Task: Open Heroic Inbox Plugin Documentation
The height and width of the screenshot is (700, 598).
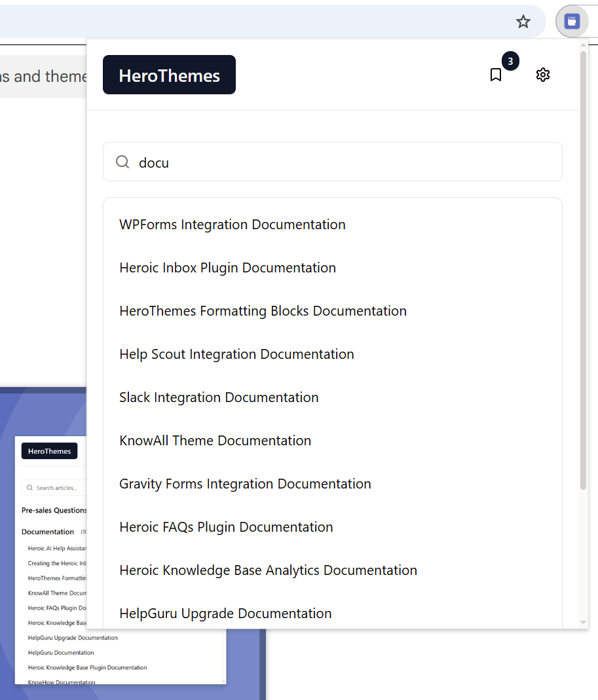Action: pos(227,267)
